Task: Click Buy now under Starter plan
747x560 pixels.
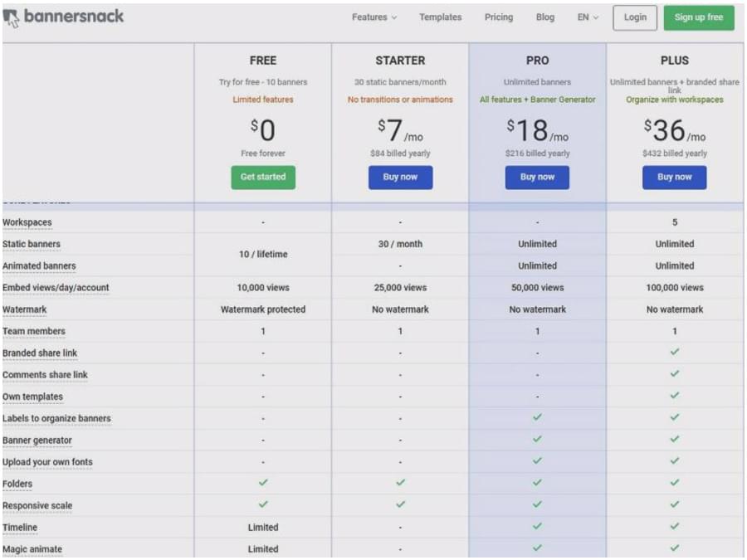Action: click(x=400, y=178)
